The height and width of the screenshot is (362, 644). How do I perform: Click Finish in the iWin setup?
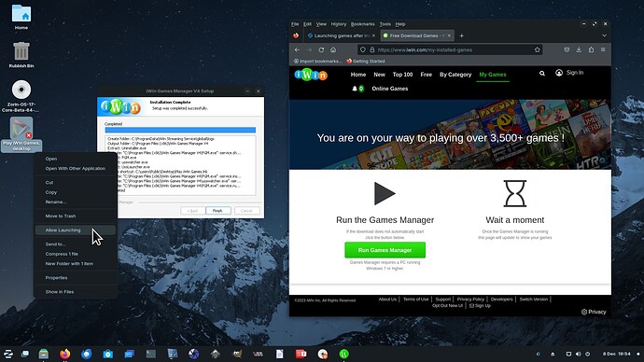tap(217, 211)
